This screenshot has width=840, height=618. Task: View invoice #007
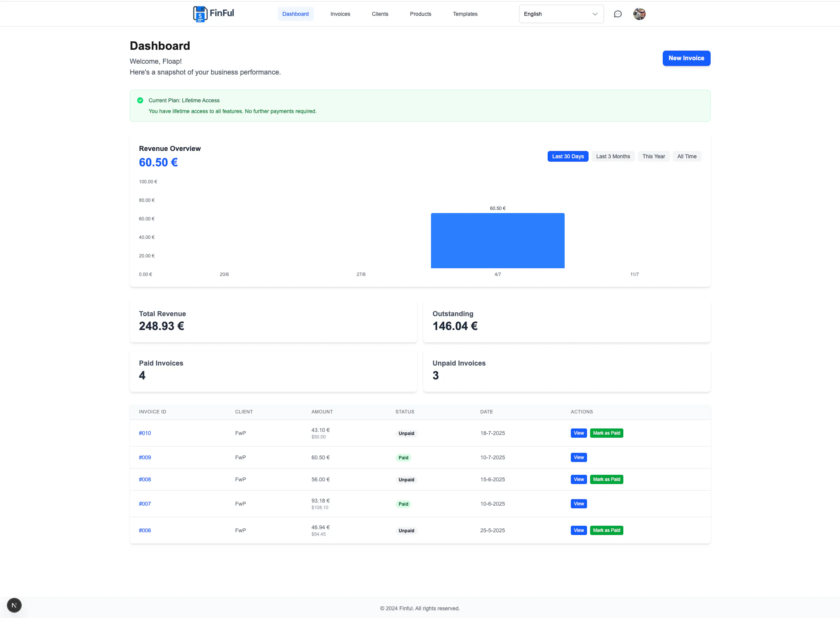point(579,504)
